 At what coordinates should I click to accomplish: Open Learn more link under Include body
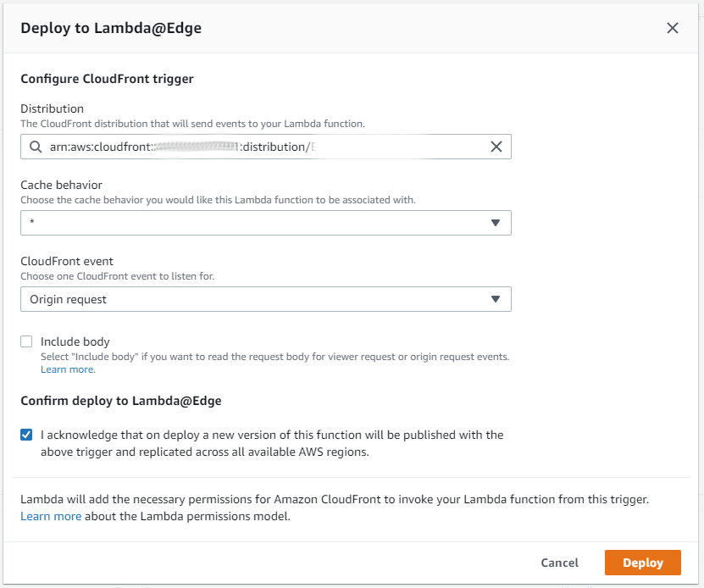point(68,369)
